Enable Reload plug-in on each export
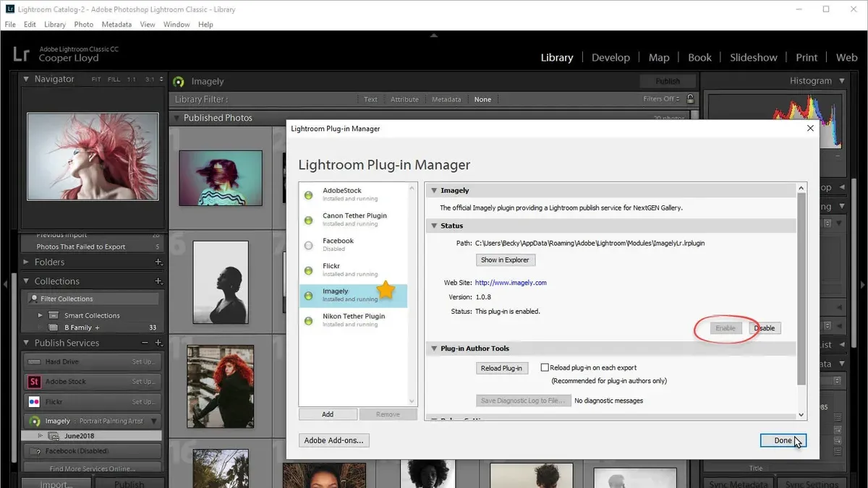Viewport: 868px width, 488px height. point(545,368)
